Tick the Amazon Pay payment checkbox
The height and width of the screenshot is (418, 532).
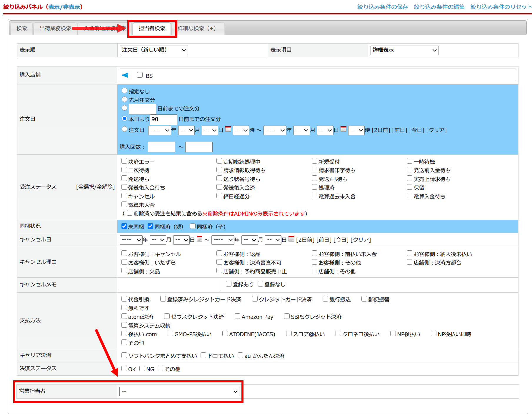pyautogui.click(x=238, y=316)
